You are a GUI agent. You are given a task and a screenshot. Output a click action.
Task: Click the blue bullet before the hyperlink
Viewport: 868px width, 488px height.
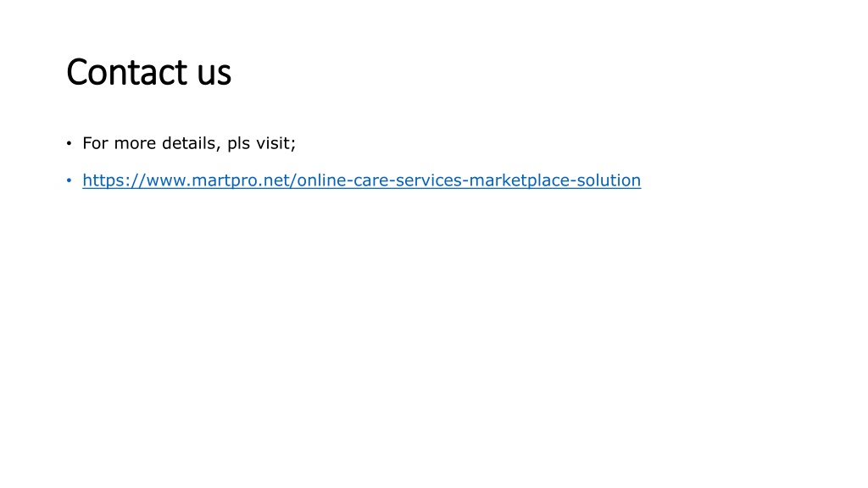click(70, 180)
